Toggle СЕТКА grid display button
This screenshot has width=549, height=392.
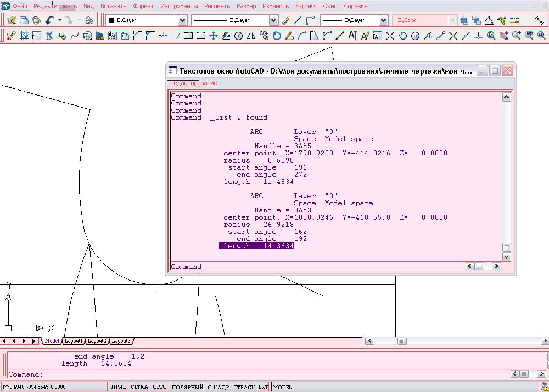(x=139, y=387)
